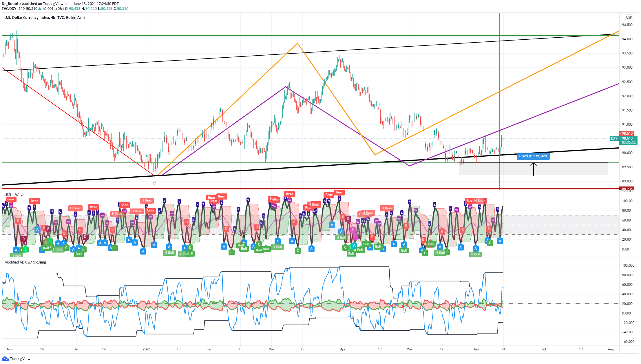Click the Dec label on time axis

click(x=76, y=349)
